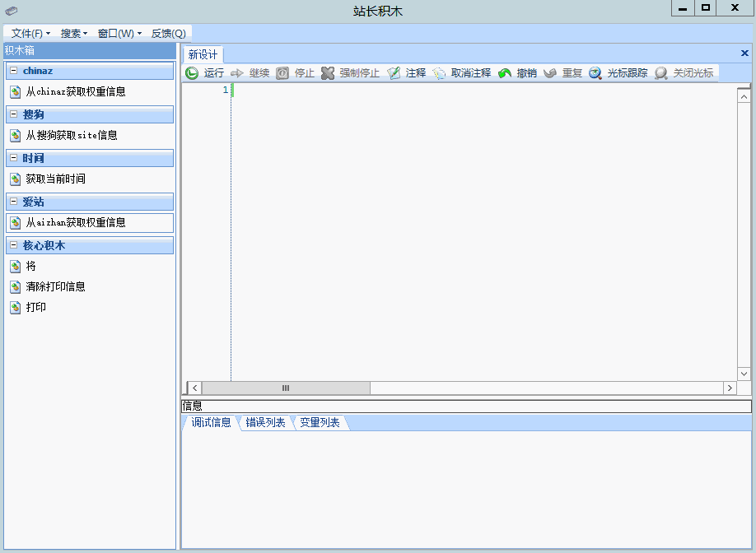The width and height of the screenshot is (756, 553).
Task: Click inside the code editor line 1
Action: point(478,91)
